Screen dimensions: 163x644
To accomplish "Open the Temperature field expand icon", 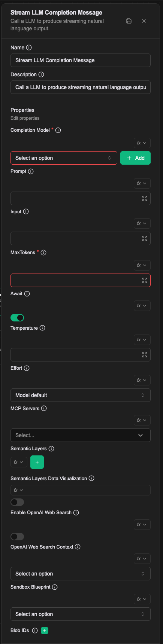I will (145, 355).
